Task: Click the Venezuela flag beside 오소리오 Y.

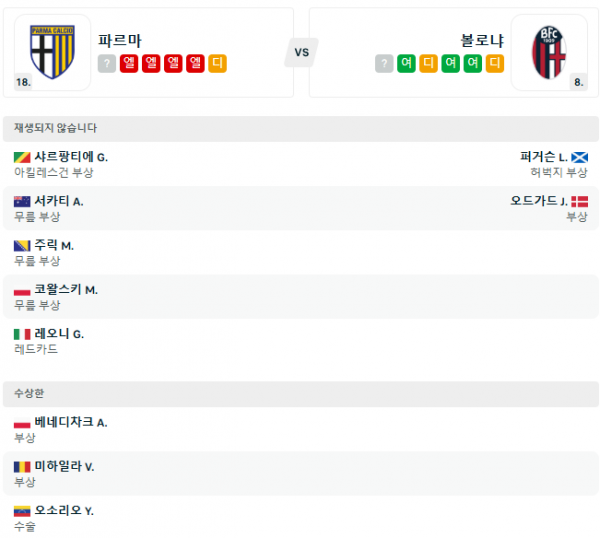Action: click(22, 510)
